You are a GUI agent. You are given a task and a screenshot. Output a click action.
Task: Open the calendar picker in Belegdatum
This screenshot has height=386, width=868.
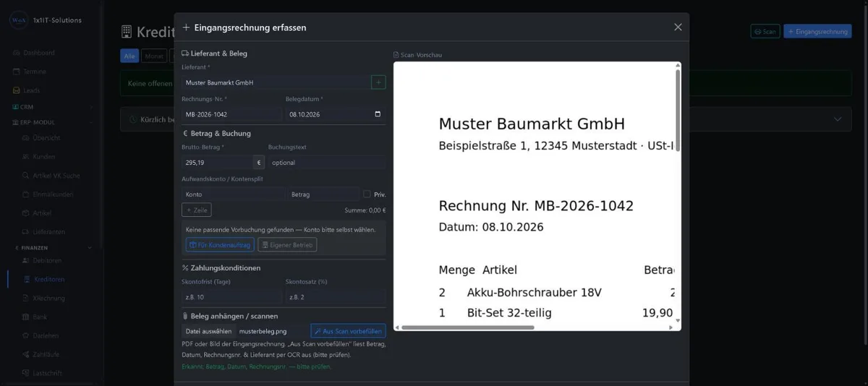pyautogui.click(x=378, y=114)
